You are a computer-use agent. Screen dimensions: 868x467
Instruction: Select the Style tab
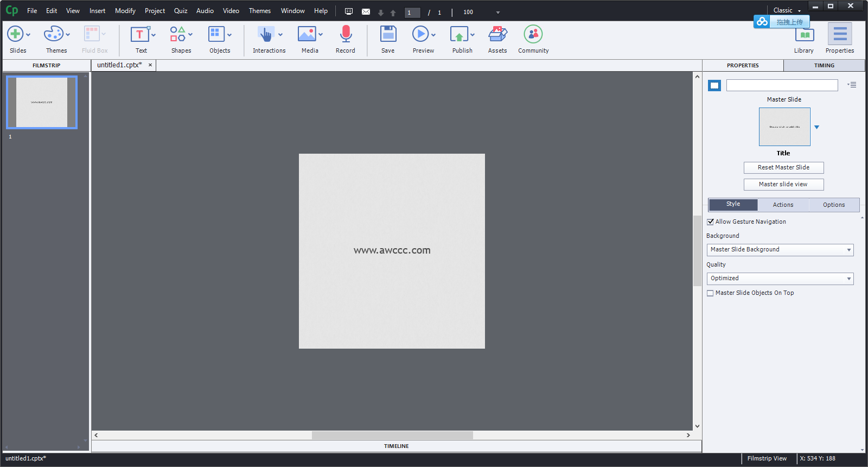[x=733, y=204]
